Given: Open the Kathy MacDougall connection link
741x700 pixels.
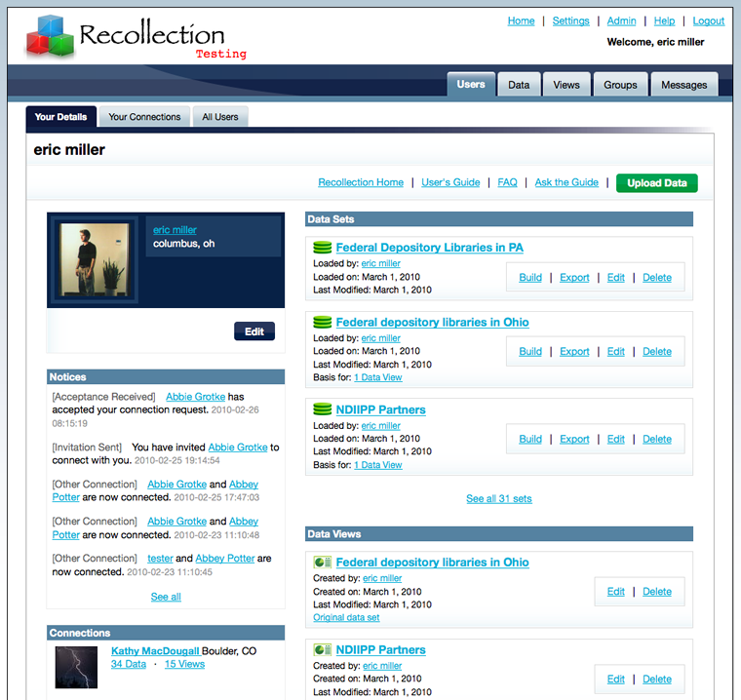Looking at the screenshot, I should click(155, 651).
